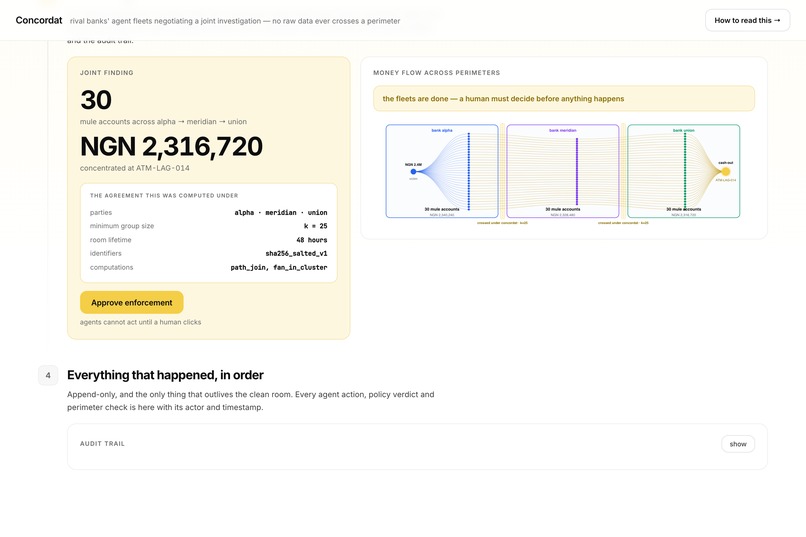The image size is (806, 537).
Task: Click the 'path_join, fan_in_cluster' computations value
Action: [279, 267]
